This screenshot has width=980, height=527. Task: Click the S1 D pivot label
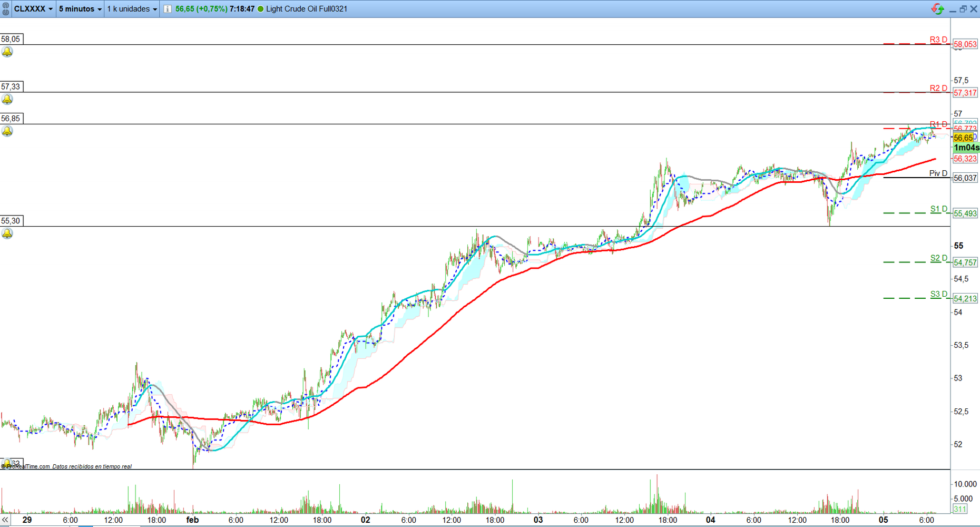click(939, 209)
